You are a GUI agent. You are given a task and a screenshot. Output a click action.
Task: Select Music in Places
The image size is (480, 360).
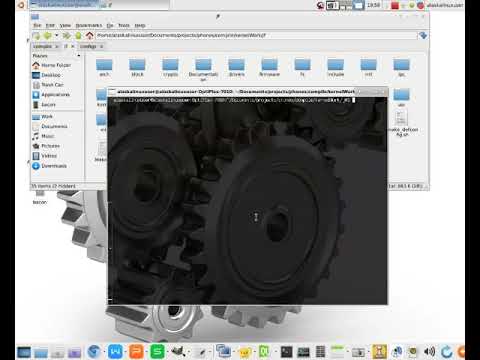[x=43, y=136]
